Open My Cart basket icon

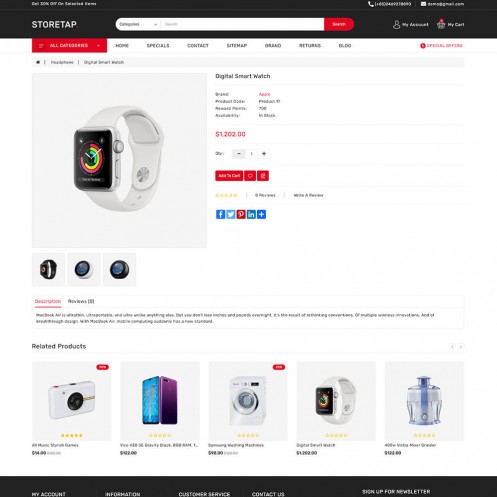coord(441,24)
